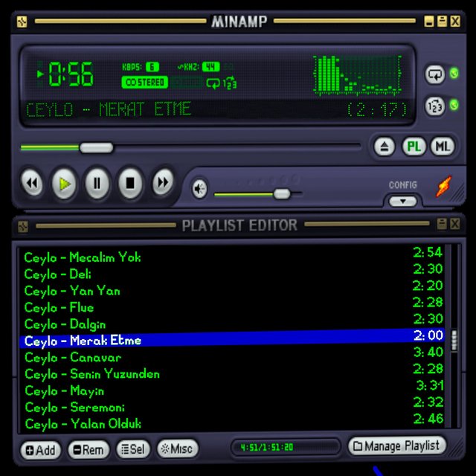The image size is (476, 476).
Task: Toggle the ML media library button
Action: (x=443, y=147)
